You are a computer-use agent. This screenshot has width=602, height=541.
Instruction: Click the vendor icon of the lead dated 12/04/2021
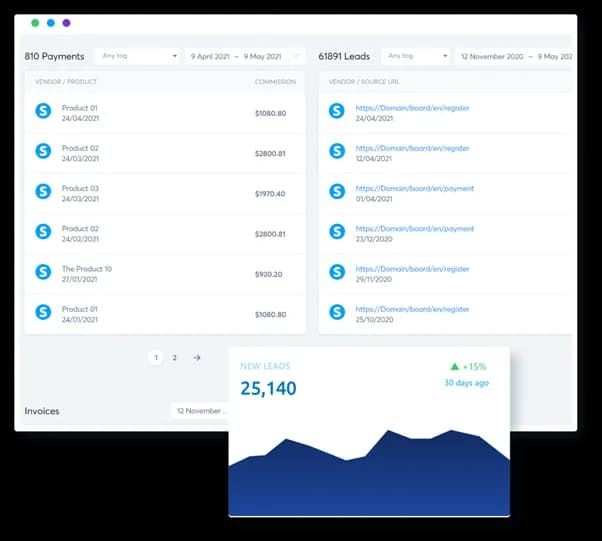coord(337,151)
